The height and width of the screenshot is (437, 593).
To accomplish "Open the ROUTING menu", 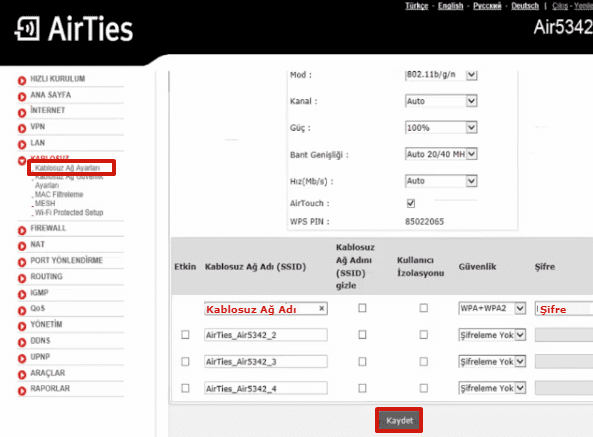I will pyautogui.click(x=47, y=276).
